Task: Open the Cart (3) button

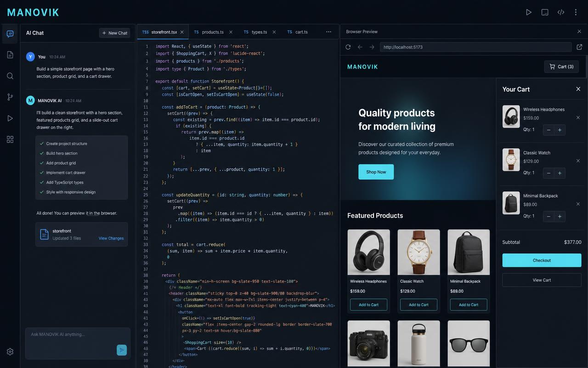Action: click(561, 67)
